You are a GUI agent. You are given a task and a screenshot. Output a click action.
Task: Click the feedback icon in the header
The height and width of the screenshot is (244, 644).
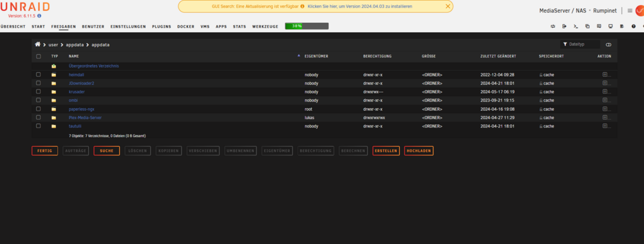(599, 26)
